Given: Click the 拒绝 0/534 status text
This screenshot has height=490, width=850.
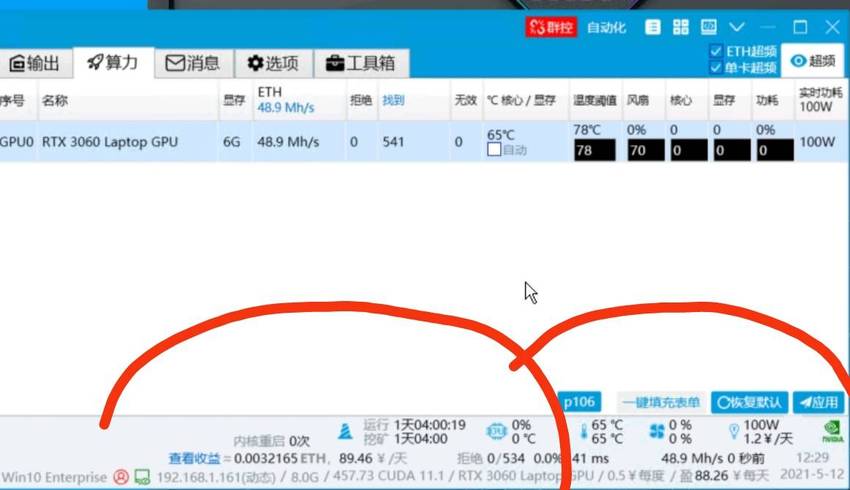Looking at the screenshot, I should click(x=491, y=459).
